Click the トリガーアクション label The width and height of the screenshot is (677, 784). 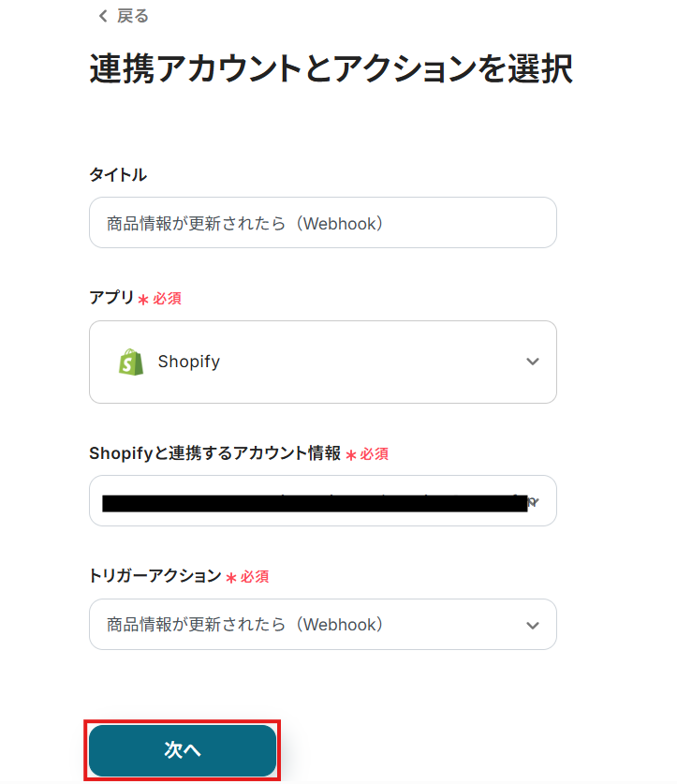pos(155,576)
